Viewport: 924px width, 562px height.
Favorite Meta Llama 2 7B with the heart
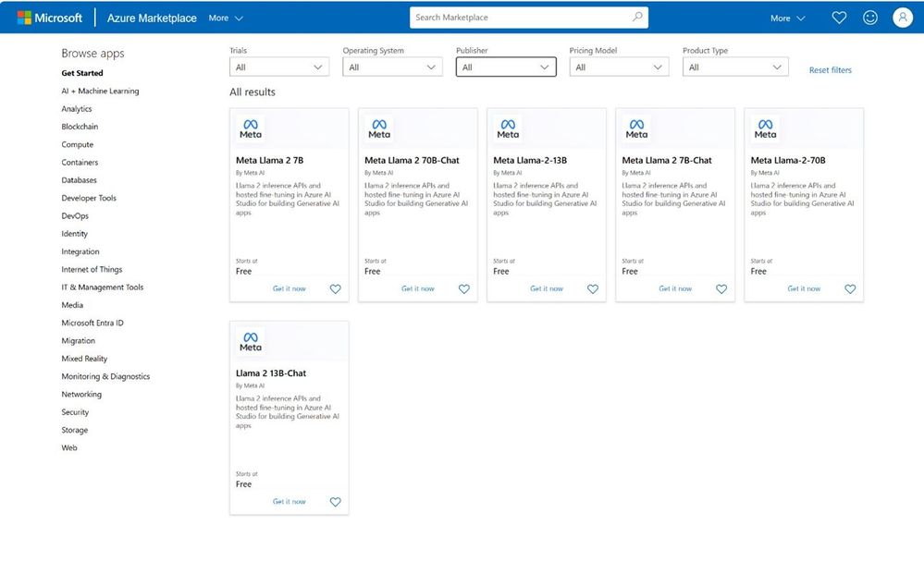pos(336,288)
